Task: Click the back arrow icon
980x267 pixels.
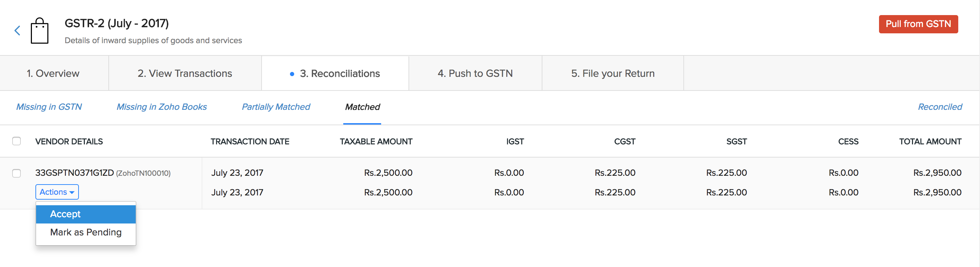Action: click(x=17, y=31)
